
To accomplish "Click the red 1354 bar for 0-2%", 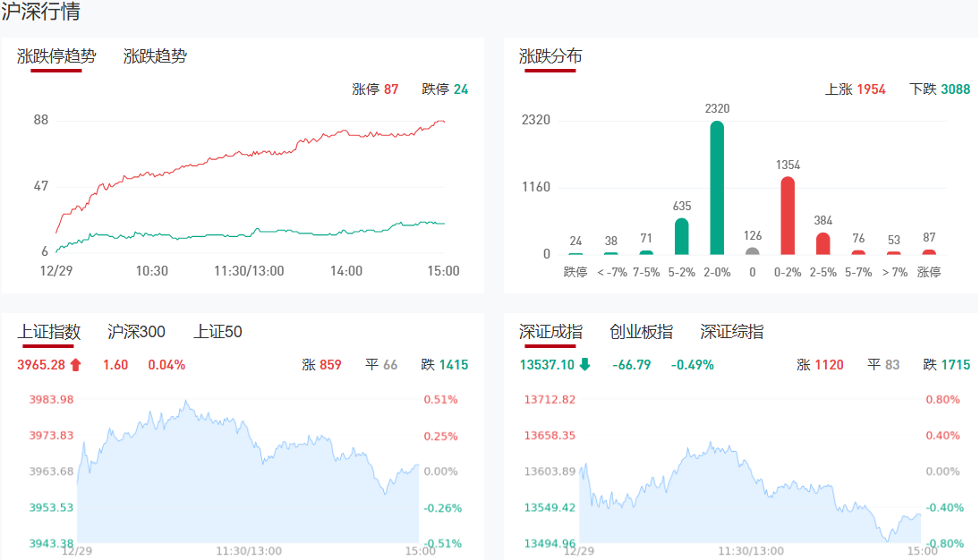I will click(788, 216).
